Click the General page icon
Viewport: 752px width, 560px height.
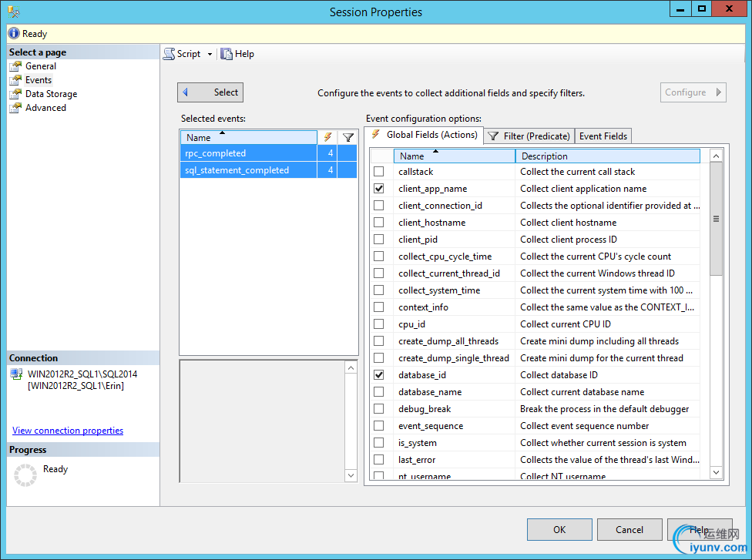[16, 66]
